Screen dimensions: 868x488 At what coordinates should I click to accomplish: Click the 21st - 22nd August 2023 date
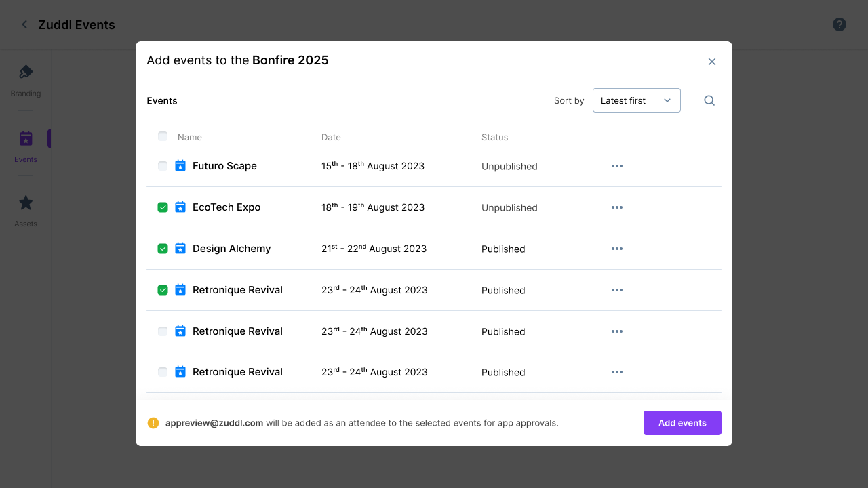pos(374,249)
